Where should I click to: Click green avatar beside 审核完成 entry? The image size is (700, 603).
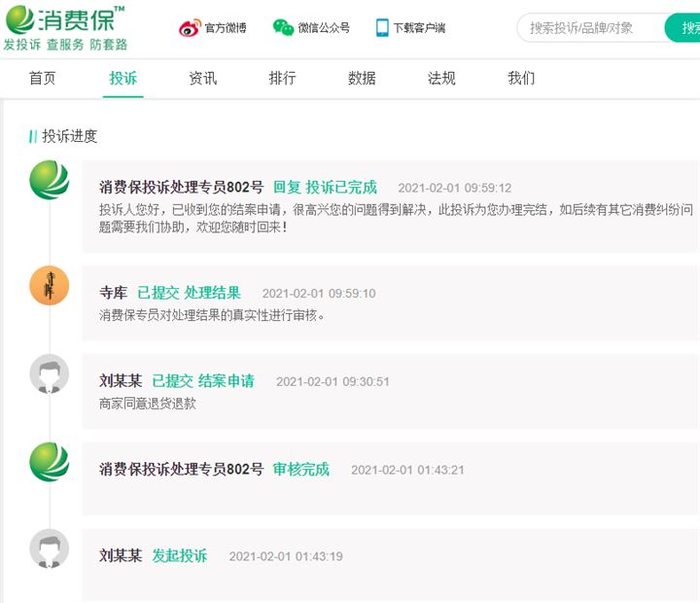coord(50,462)
